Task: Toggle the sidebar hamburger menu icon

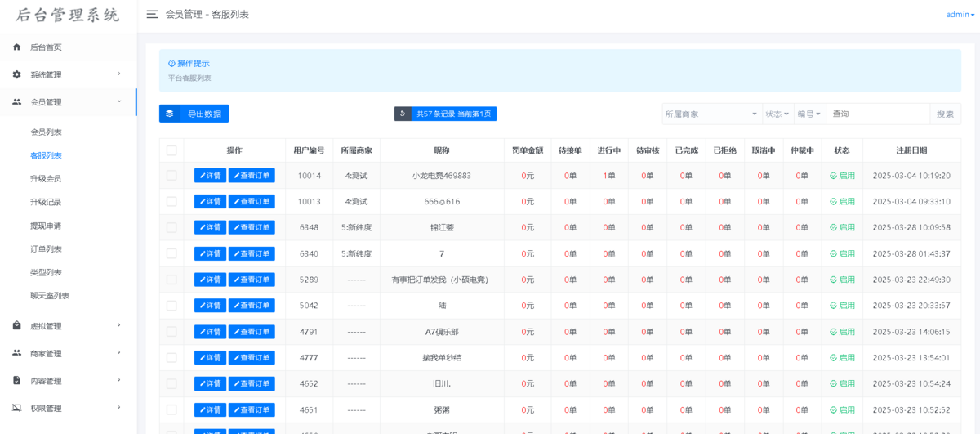Action: (152, 15)
